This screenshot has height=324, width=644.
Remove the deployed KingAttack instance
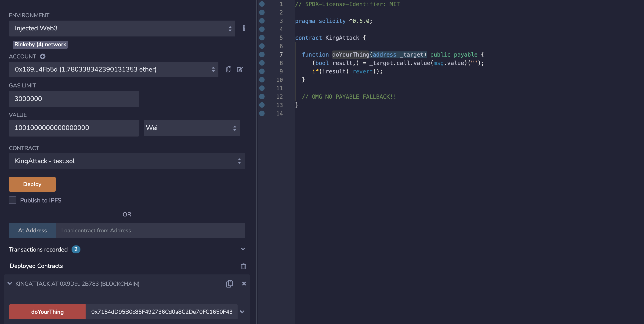[x=244, y=284]
